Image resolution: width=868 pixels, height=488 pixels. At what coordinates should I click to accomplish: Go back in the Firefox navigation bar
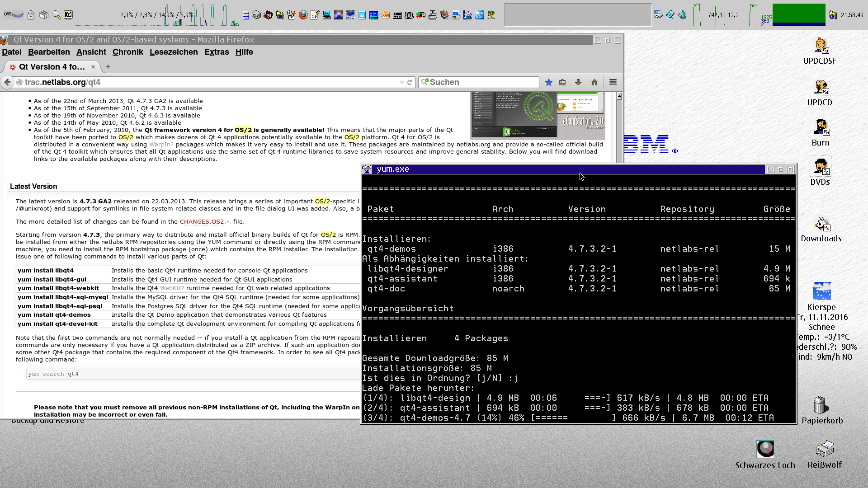click(7, 82)
